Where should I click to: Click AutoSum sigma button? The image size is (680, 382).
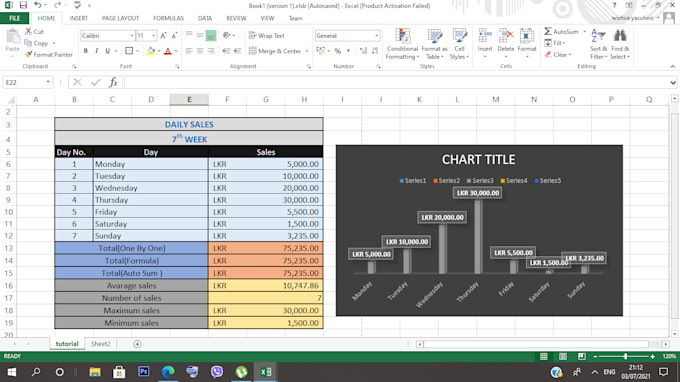561,32
